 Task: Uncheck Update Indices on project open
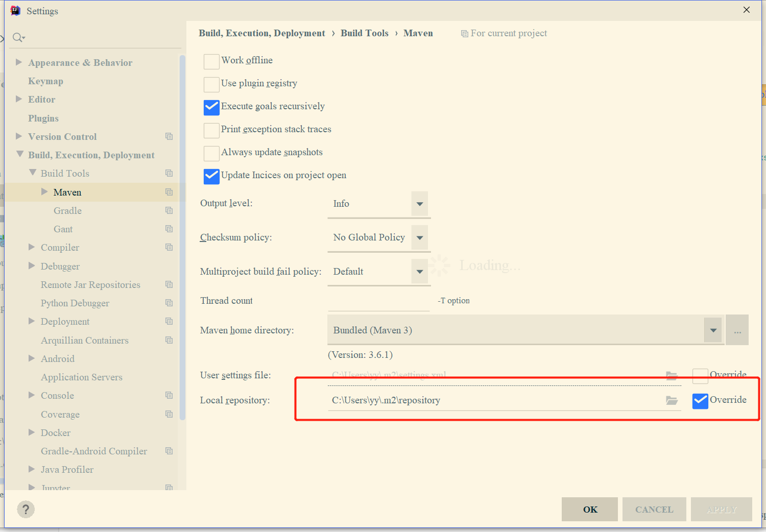click(211, 176)
